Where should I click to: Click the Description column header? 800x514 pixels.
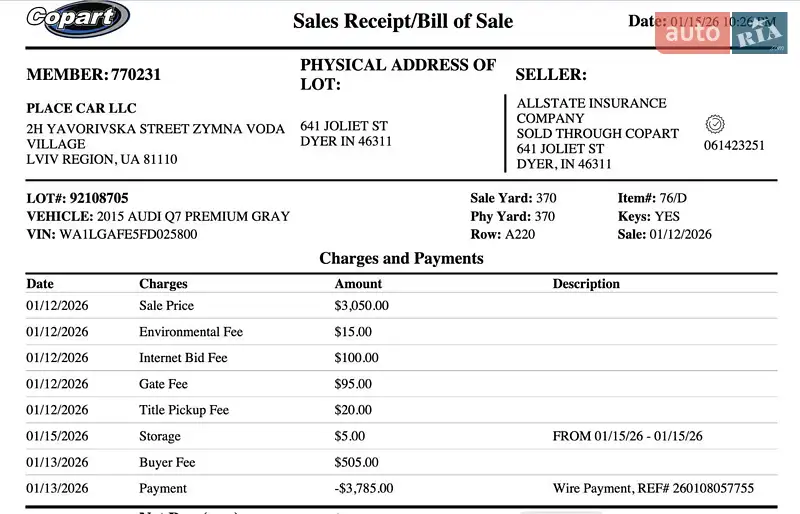coord(586,284)
